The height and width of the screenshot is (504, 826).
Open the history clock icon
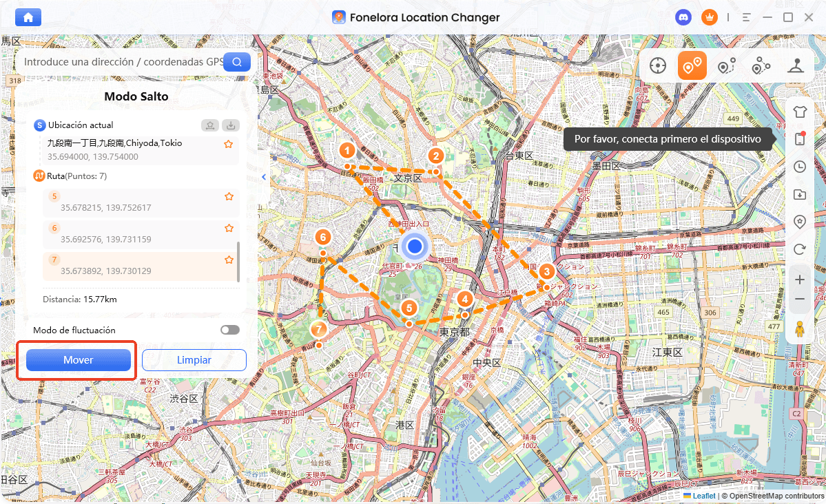[x=800, y=167]
